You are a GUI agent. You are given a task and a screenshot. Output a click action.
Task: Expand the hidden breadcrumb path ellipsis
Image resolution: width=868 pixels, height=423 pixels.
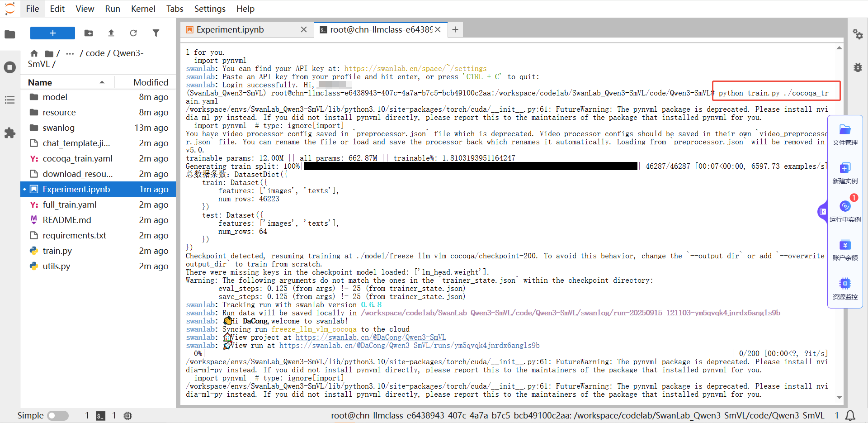click(x=70, y=53)
